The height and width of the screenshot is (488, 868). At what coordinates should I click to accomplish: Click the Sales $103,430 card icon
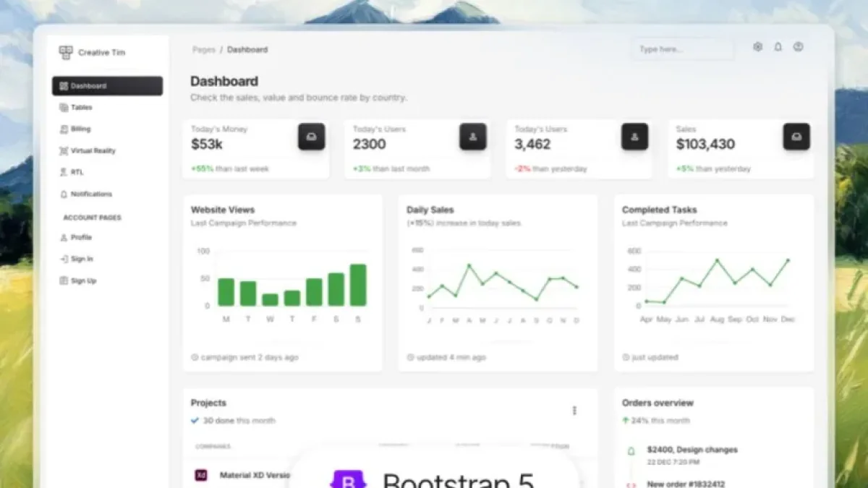[x=797, y=137]
